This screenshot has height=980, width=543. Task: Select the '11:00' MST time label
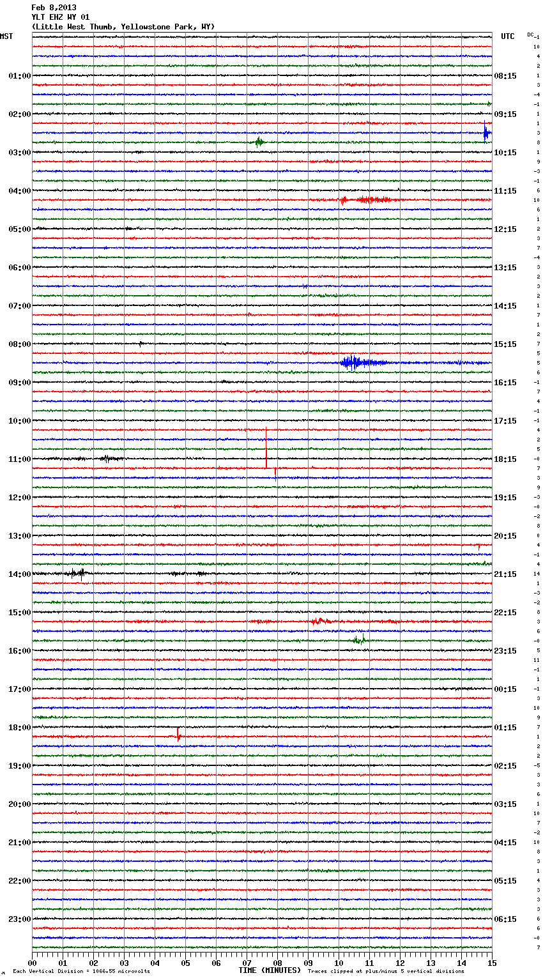[20, 459]
